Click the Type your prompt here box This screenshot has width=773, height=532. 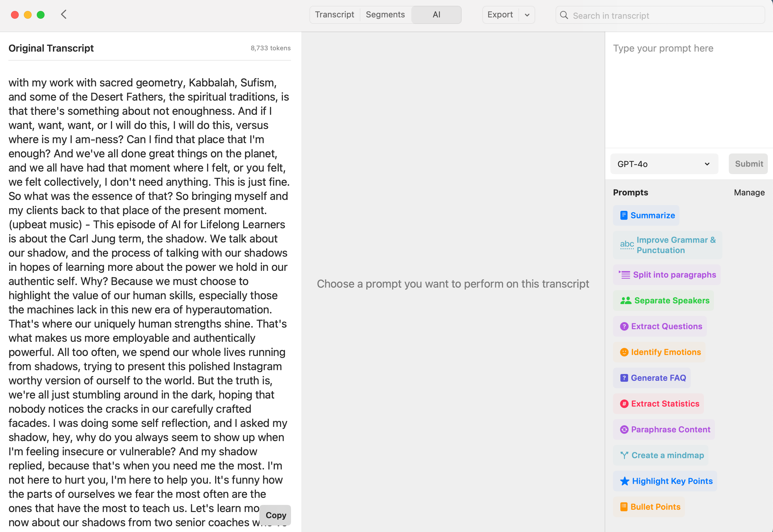point(689,90)
